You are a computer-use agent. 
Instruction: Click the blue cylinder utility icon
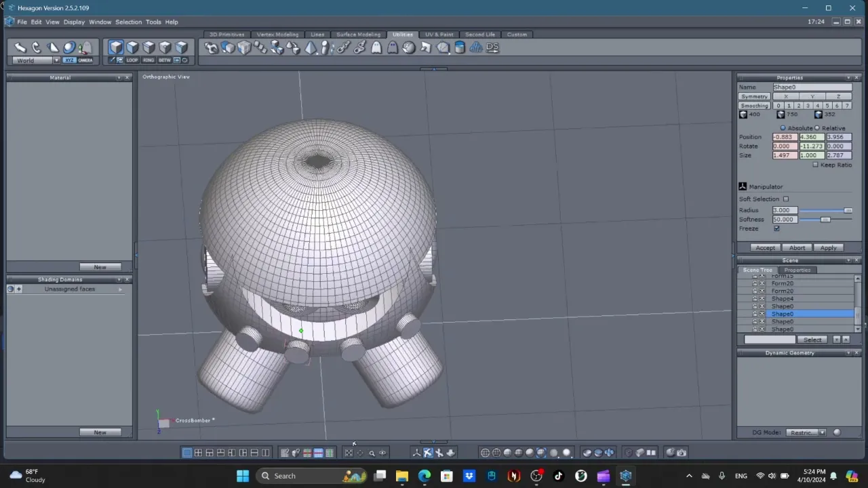(460, 47)
